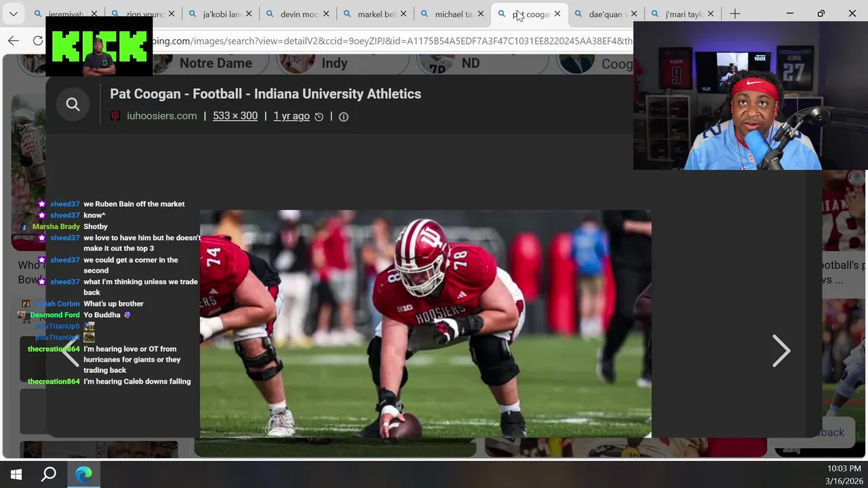This screenshot has width=868, height=488.
Task: Open the Pat Coogan - Football title link
Action: [x=265, y=94]
